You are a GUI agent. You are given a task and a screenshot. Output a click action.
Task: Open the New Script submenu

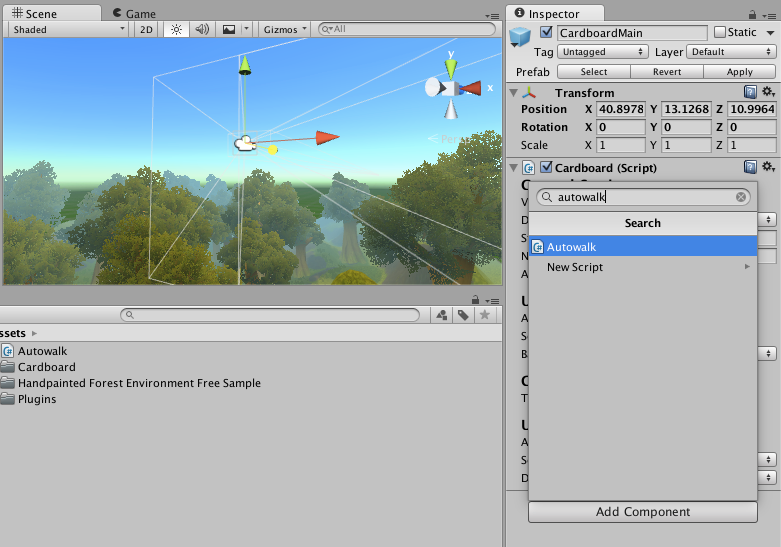click(x=643, y=267)
